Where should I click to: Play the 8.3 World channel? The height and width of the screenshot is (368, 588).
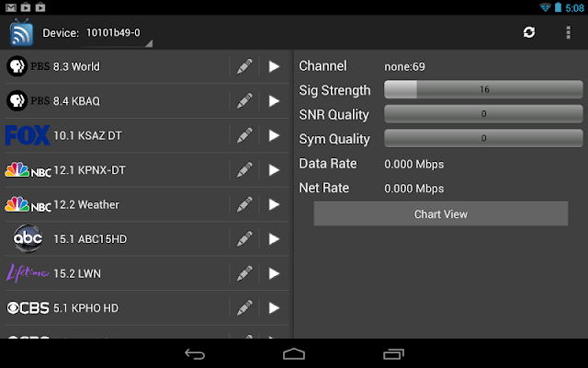point(274,66)
